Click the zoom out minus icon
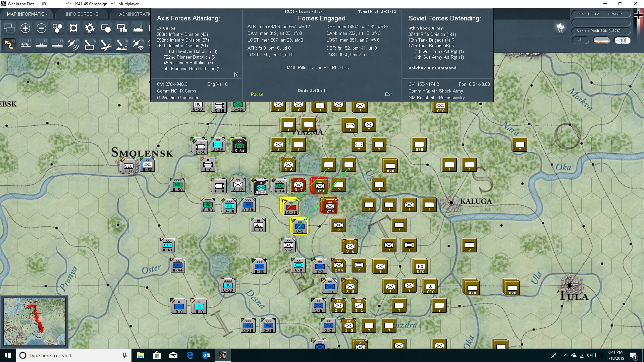The height and width of the screenshot is (362, 644). [41, 28]
